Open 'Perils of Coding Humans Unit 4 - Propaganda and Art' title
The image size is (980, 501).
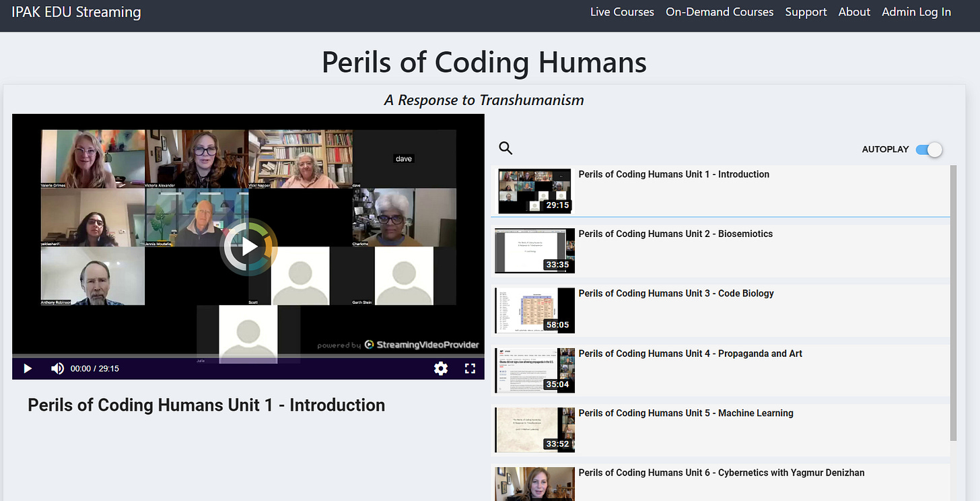(691, 354)
